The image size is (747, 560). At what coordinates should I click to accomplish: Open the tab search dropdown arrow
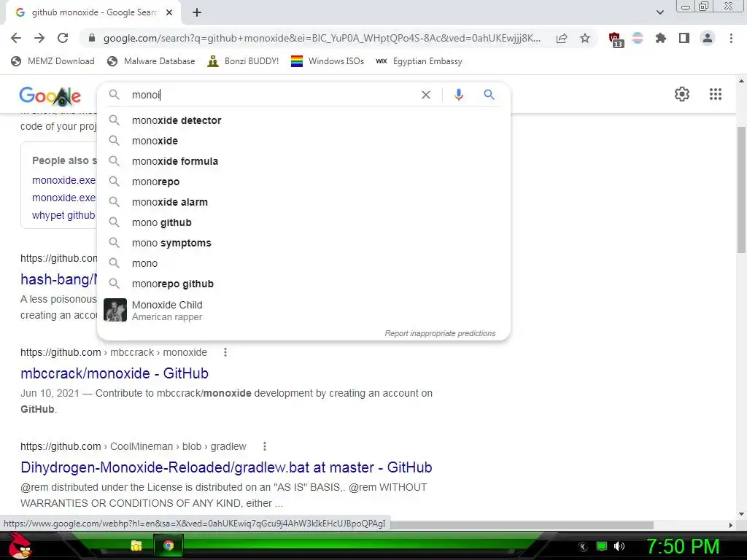pos(659,12)
